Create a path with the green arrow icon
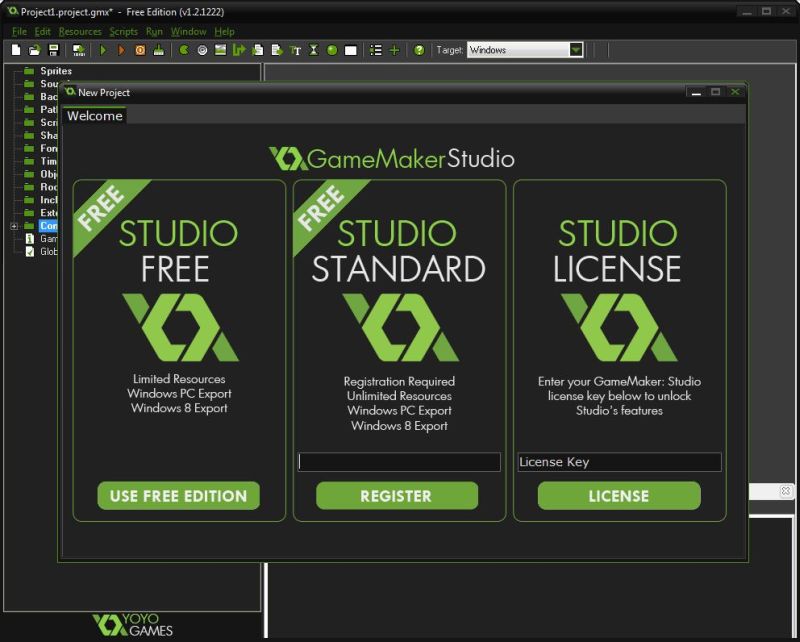Screen dimensions: 800x642 pyautogui.click(x=239, y=50)
